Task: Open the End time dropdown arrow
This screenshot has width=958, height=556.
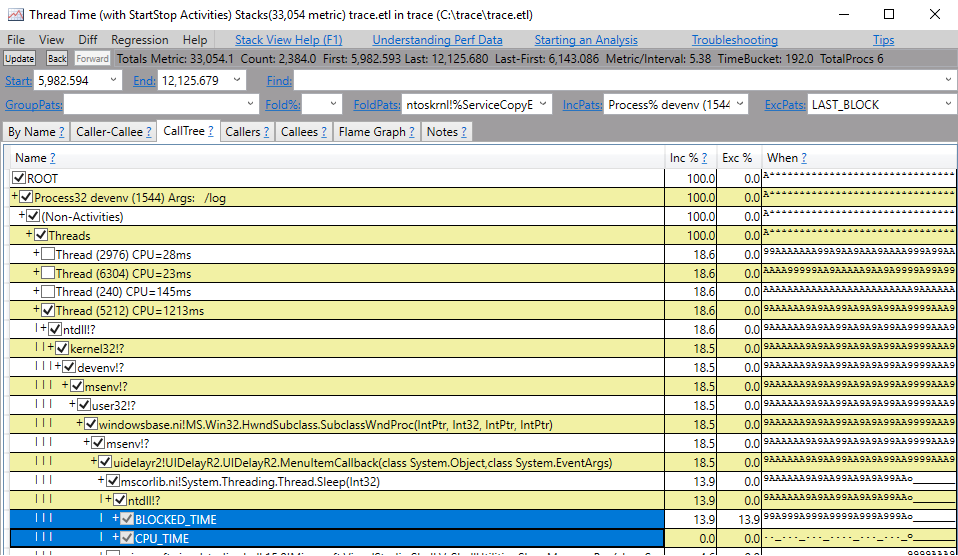Action: tap(237, 80)
